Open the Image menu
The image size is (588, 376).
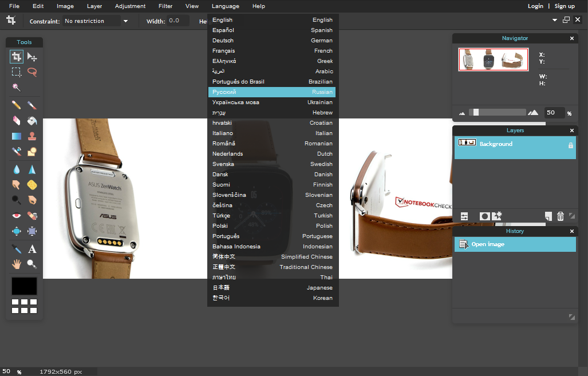(x=65, y=6)
